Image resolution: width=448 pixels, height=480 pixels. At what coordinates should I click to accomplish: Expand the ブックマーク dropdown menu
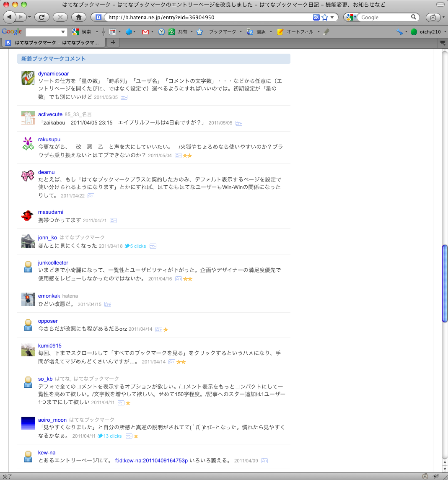coord(241,32)
